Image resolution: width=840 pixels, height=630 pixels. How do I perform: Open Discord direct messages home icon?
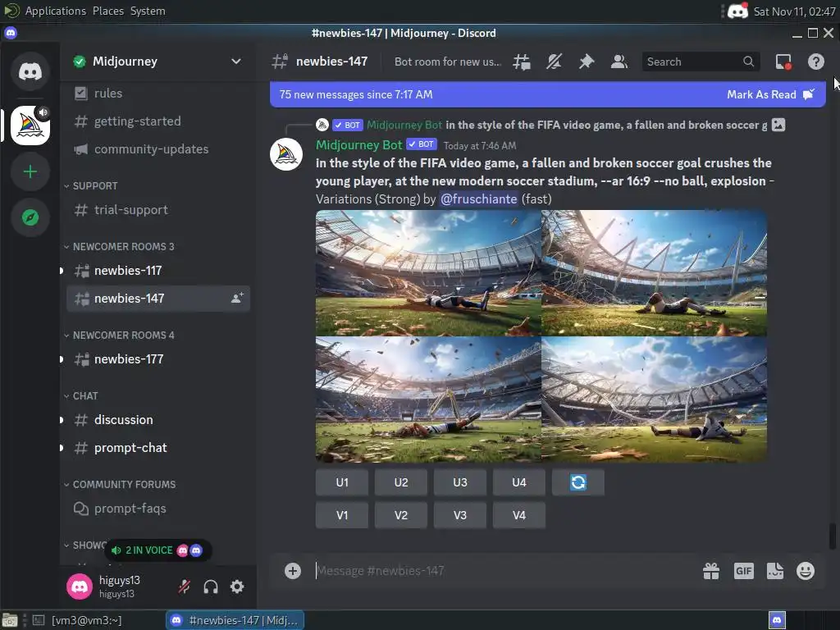(x=30, y=71)
